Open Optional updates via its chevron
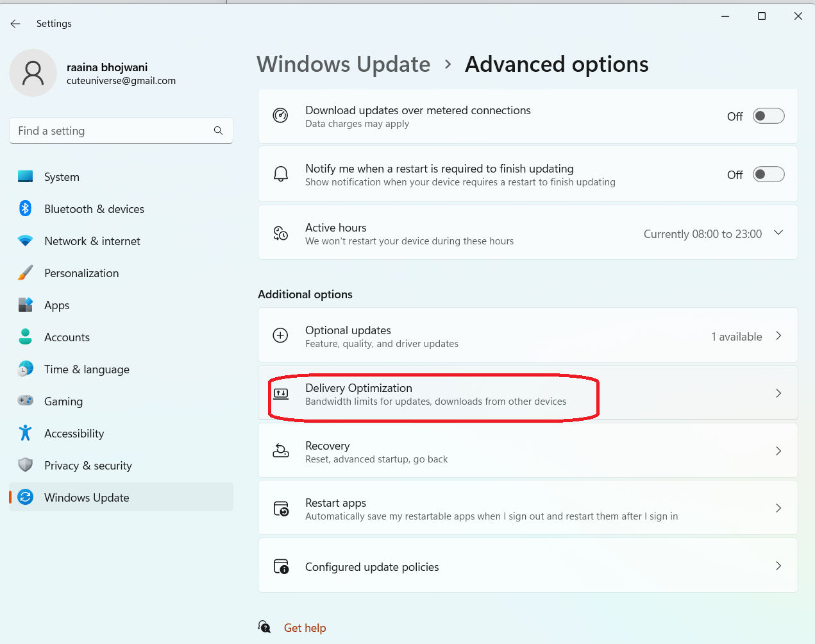The height and width of the screenshot is (644, 815). [x=778, y=335]
